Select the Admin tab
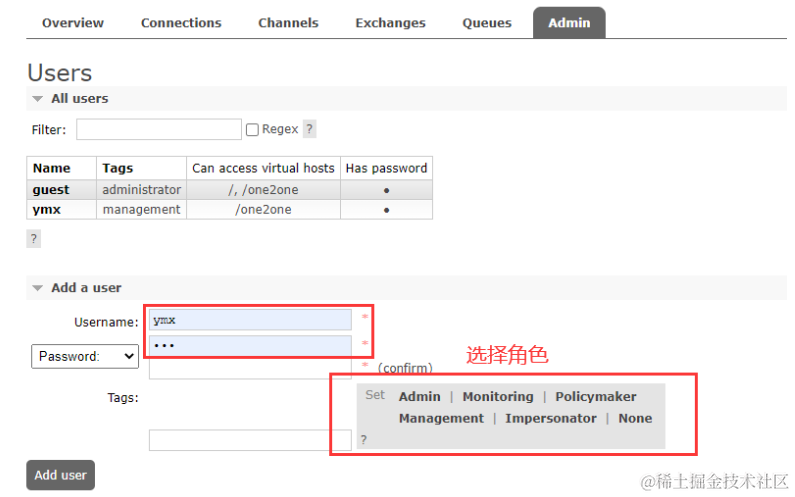Viewport: 795px width, 497px height. coord(569,23)
